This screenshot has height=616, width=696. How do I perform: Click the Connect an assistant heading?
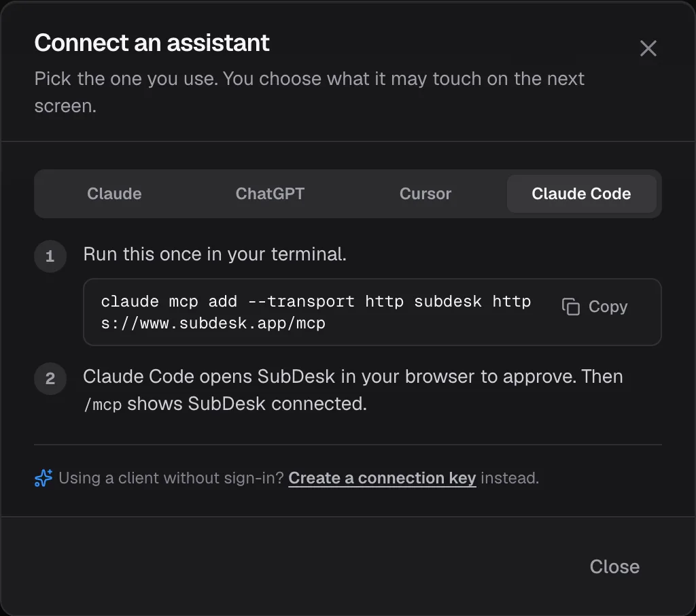[152, 43]
